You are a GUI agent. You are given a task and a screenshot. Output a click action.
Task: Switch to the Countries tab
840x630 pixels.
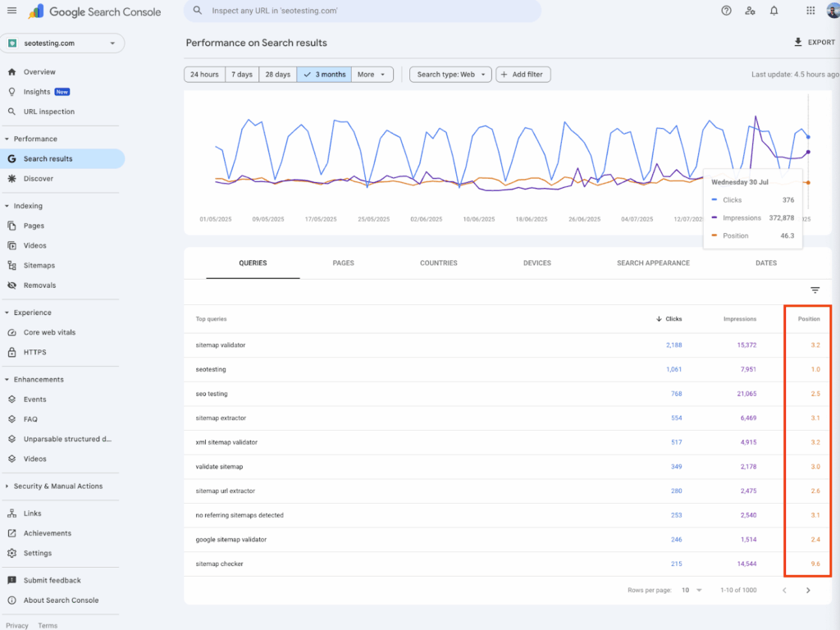439,263
